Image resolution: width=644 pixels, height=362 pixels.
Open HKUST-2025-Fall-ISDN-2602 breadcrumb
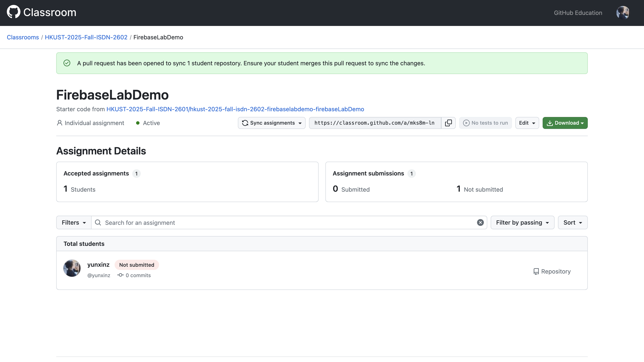(x=86, y=37)
